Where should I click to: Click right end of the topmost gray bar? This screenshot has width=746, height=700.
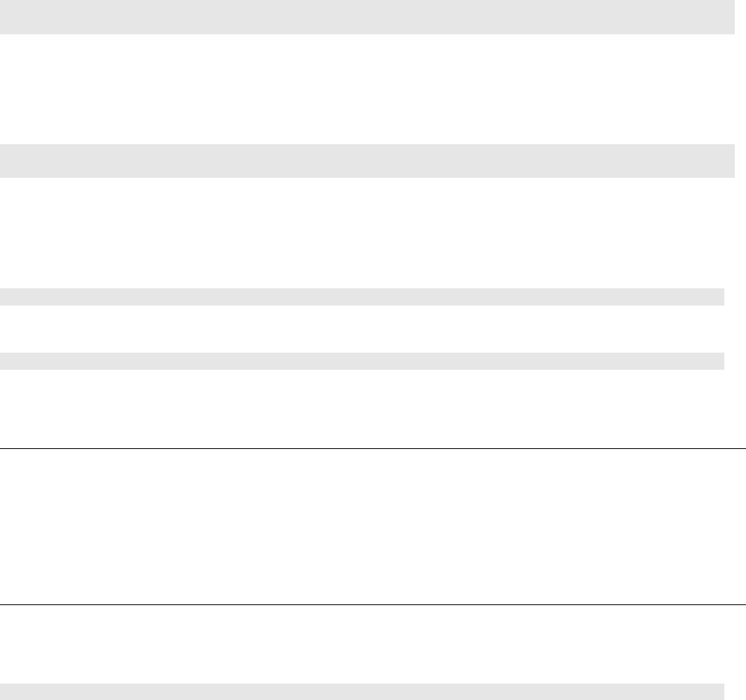pos(729,16)
